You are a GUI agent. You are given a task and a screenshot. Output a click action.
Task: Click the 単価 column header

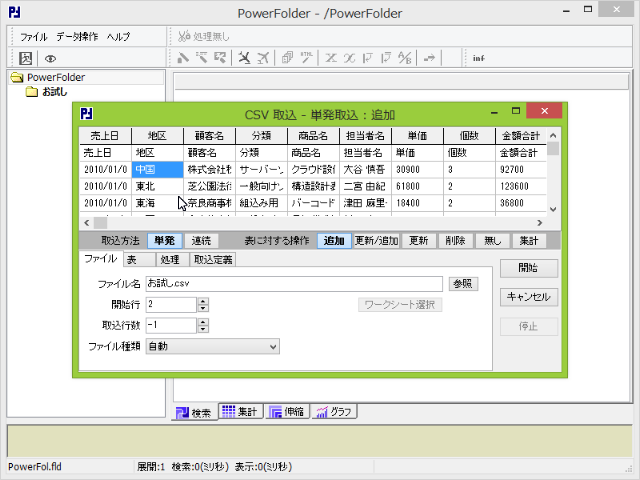[x=417, y=136]
